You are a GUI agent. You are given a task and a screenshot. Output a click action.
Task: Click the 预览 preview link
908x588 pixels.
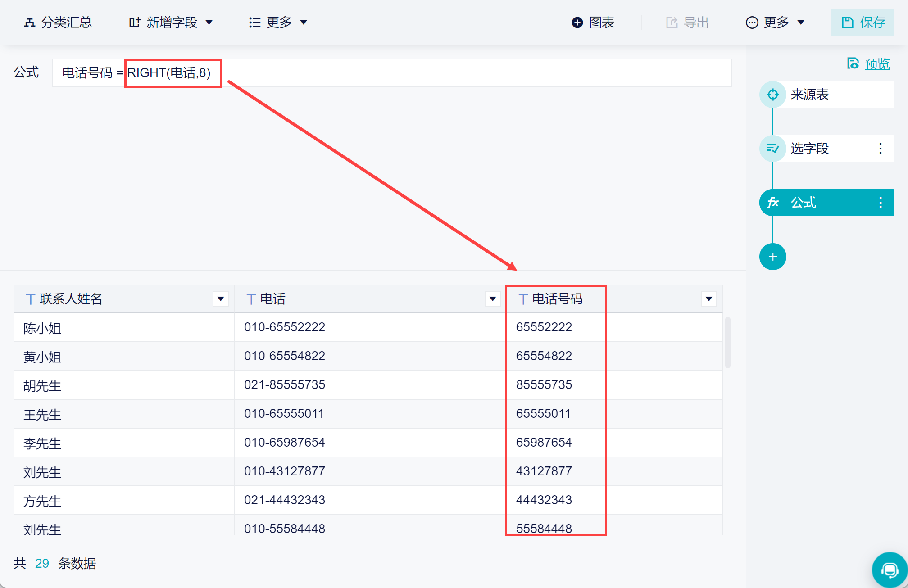point(876,64)
